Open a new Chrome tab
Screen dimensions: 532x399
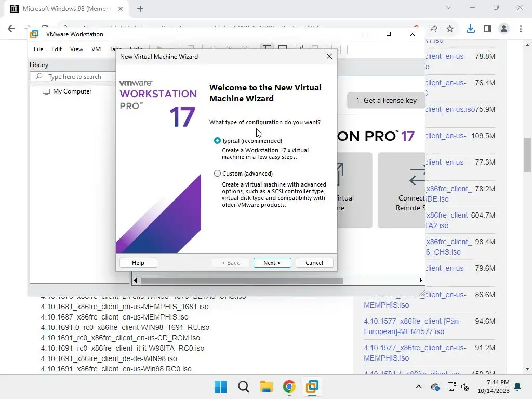[x=140, y=9]
